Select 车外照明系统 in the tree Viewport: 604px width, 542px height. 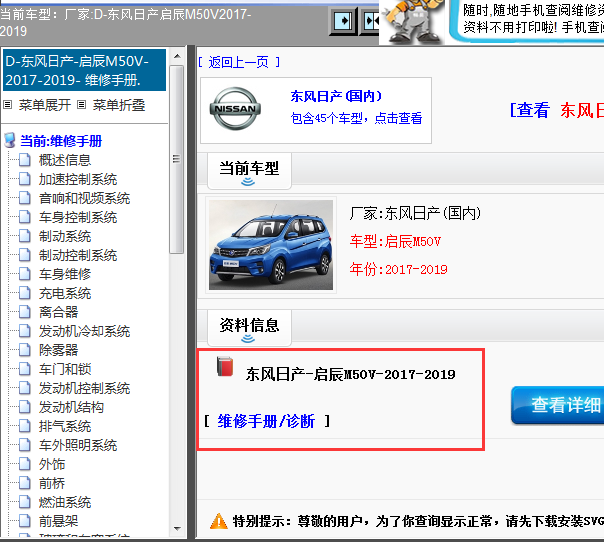point(78,445)
